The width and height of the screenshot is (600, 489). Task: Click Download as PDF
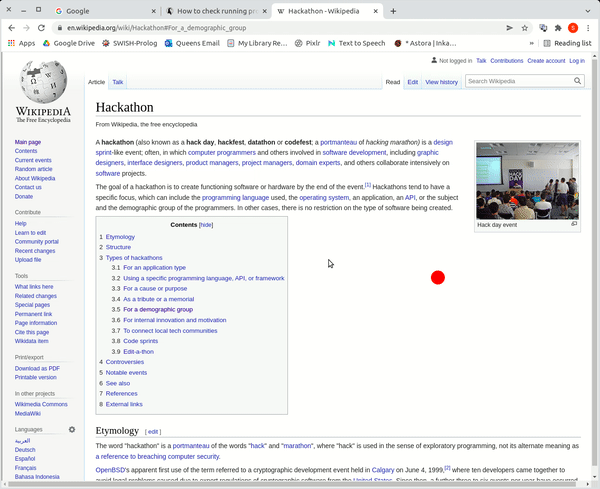tap(37, 368)
